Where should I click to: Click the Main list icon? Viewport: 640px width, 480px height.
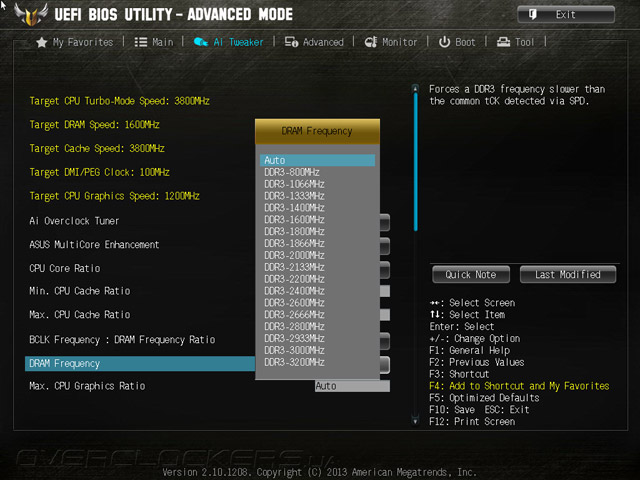coord(141,42)
